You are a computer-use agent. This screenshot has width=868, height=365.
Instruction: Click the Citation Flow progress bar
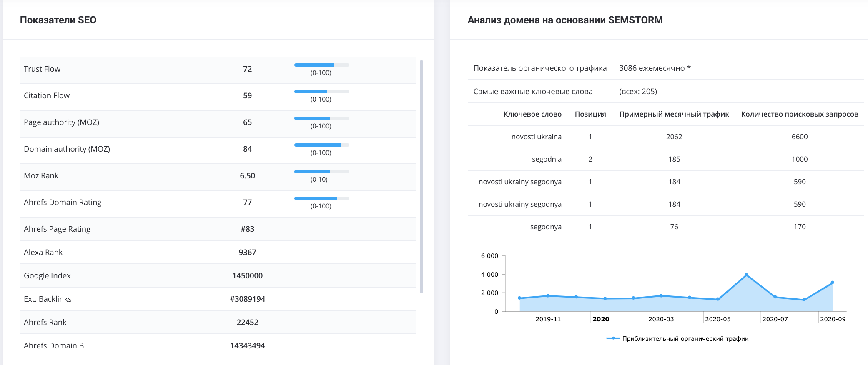click(x=321, y=92)
